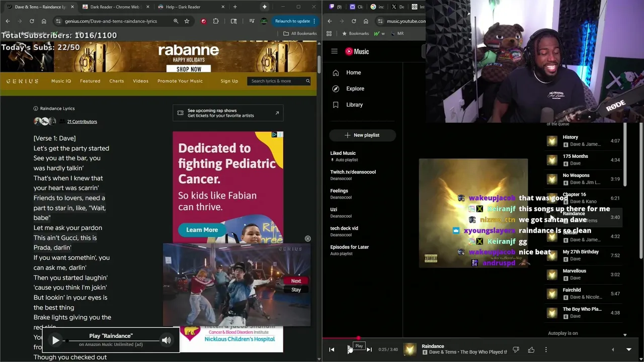Open a new tab in the Genius browser window
Image resolution: width=644 pixels, height=362 pixels.
235,7
